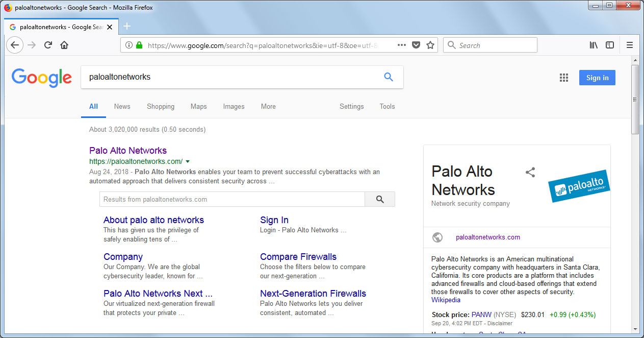Focus the Firefox toolbar Search box
Viewport: 644px width, 338px height.
pos(490,45)
